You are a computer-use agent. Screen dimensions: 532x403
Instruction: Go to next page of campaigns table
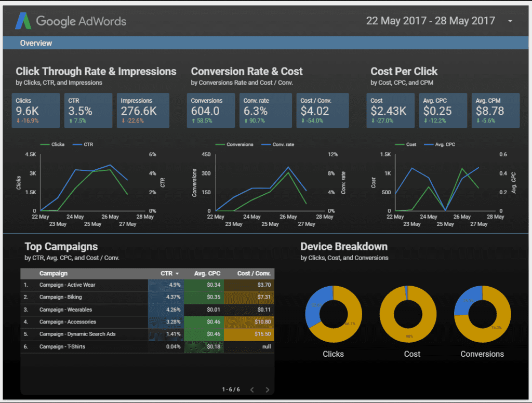coord(268,389)
